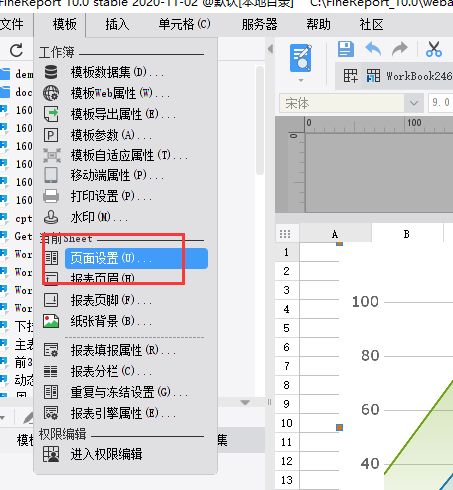
Task: Click the select-all grid corner icon
Action: pyautogui.click(x=285, y=234)
